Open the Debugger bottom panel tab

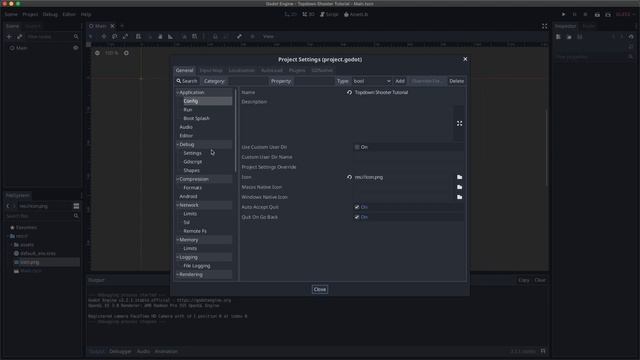tap(120, 351)
